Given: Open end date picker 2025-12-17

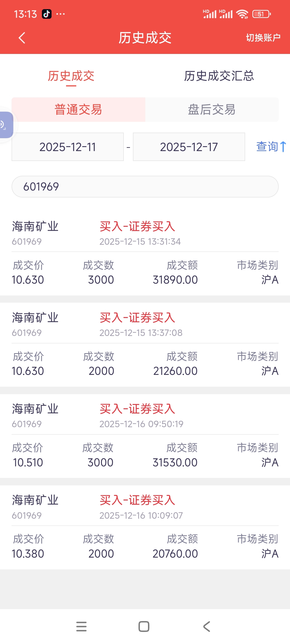Looking at the screenshot, I should pyautogui.click(x=189, y=147).
